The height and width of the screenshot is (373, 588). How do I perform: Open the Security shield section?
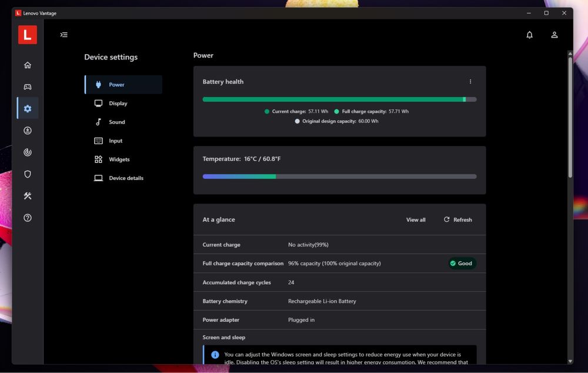click(28, 174)
